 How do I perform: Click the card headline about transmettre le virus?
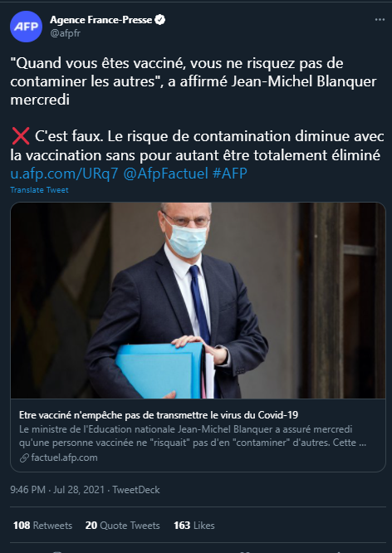[x=159, y=415]
